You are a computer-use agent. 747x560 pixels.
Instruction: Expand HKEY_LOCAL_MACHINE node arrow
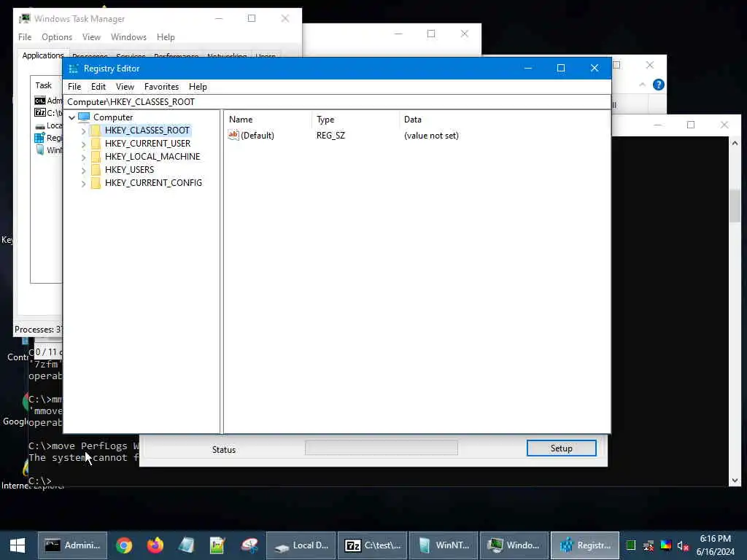[x=83, y=157]
